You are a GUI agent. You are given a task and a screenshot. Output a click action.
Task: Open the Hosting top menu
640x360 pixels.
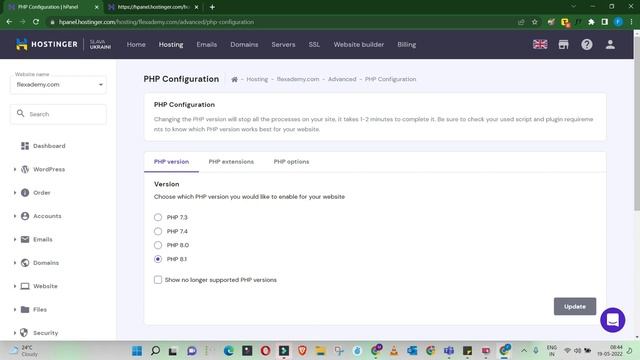click(x=171, y=44)
